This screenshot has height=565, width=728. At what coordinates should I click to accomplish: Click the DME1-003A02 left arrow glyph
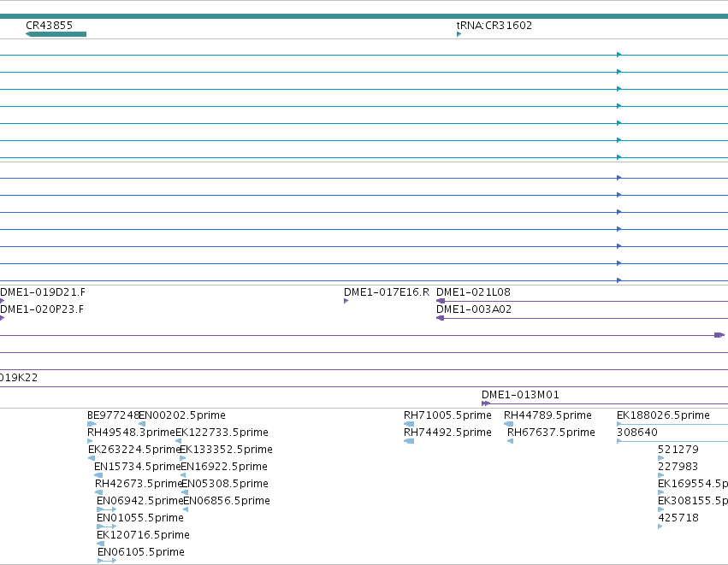[441, 318]
